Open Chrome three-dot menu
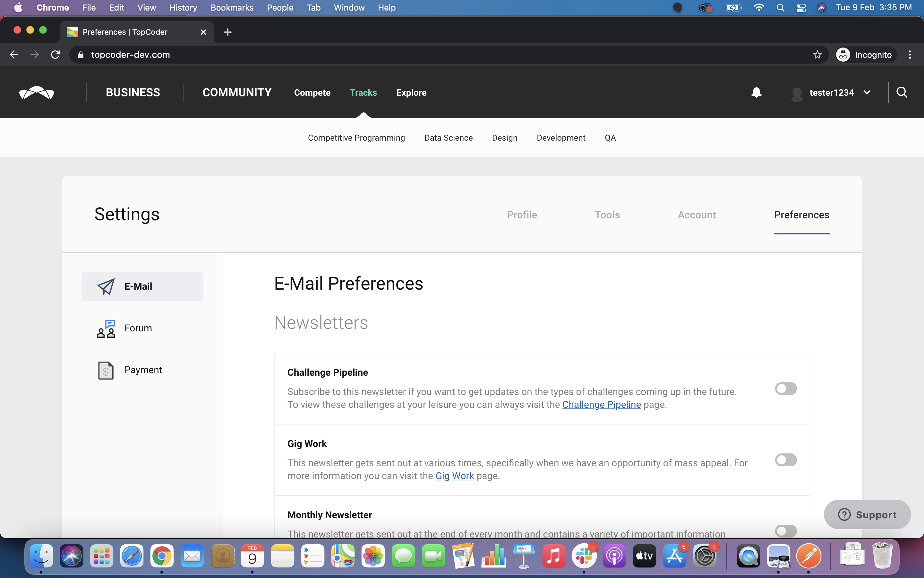 (910, 55)
